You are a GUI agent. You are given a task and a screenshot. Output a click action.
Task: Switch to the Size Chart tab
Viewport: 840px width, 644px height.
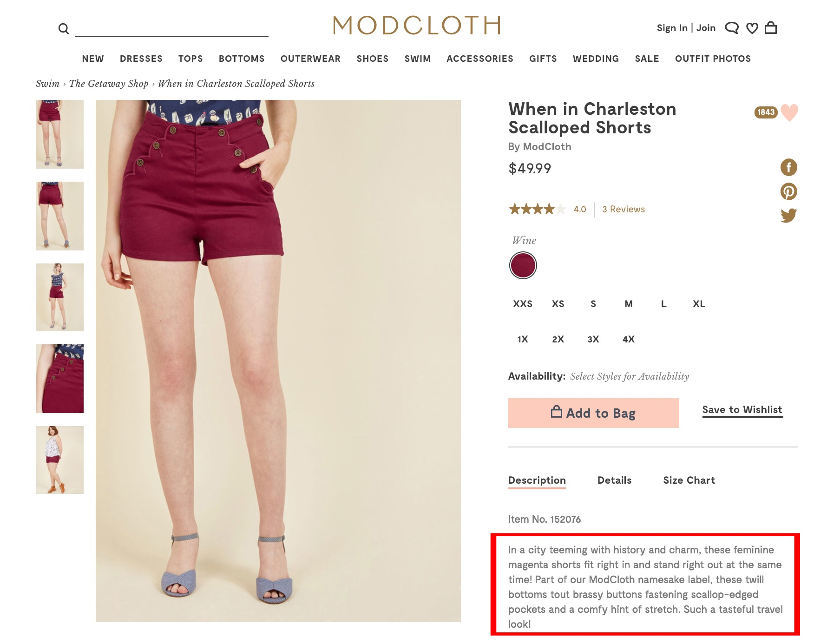point(689,480)
